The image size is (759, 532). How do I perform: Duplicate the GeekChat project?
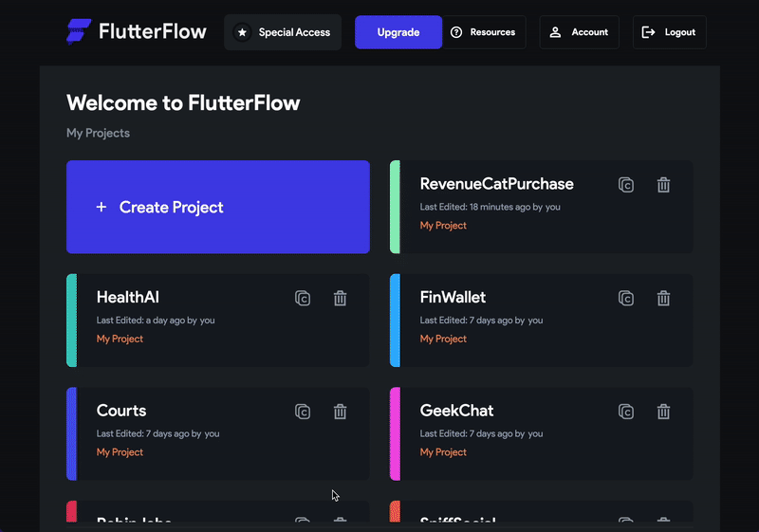point(626,412)
